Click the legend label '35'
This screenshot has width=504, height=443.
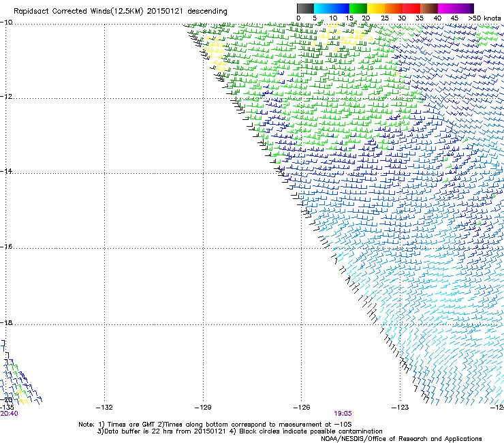click(x=420, y=18)
